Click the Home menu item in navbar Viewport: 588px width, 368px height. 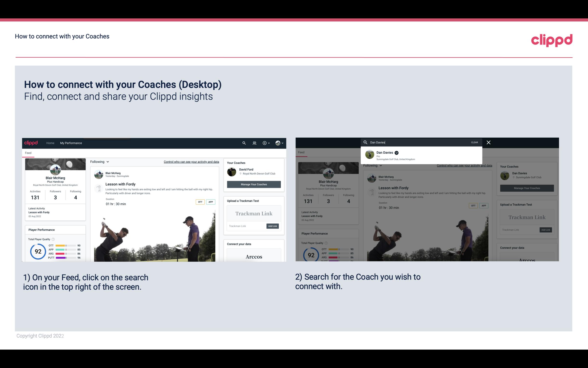[50, 143]
